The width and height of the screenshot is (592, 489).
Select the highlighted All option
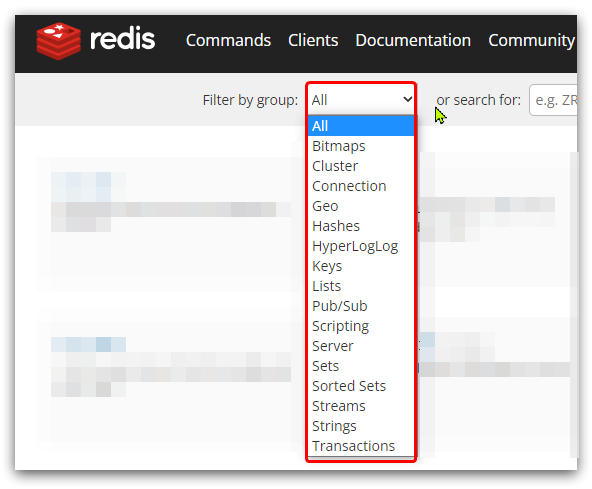pyautogui.click(x=361, y=126)
